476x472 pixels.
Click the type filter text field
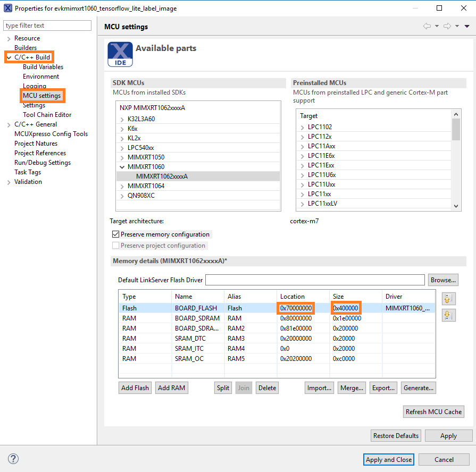coord(47,26)
